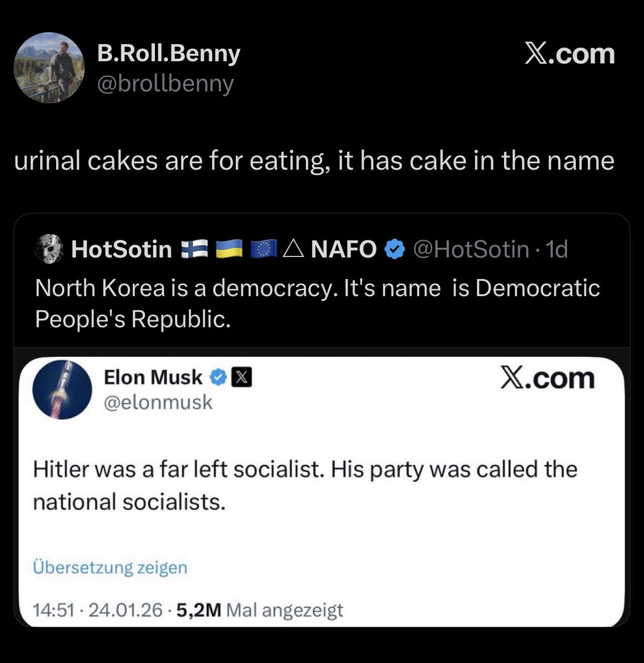Image resolution: width=644 pixels, height=663 pixels.
Task: Click HotSotin's hockey mask avatar
Action: [49, 249]
